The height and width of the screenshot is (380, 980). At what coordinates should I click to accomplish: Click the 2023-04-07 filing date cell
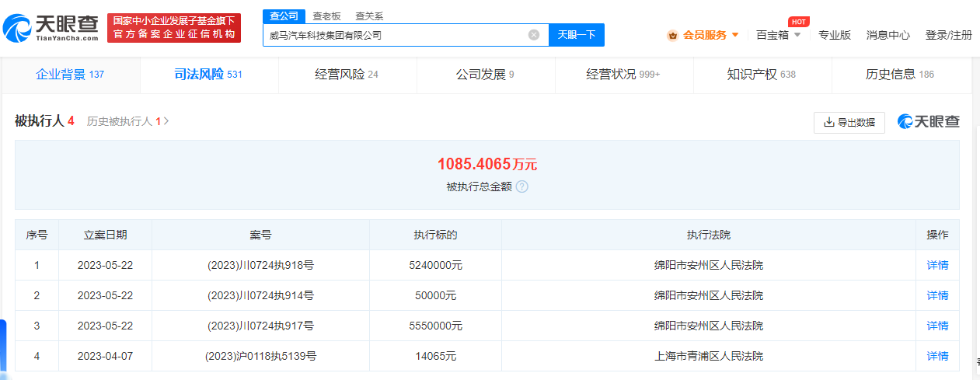coord(105,356)
